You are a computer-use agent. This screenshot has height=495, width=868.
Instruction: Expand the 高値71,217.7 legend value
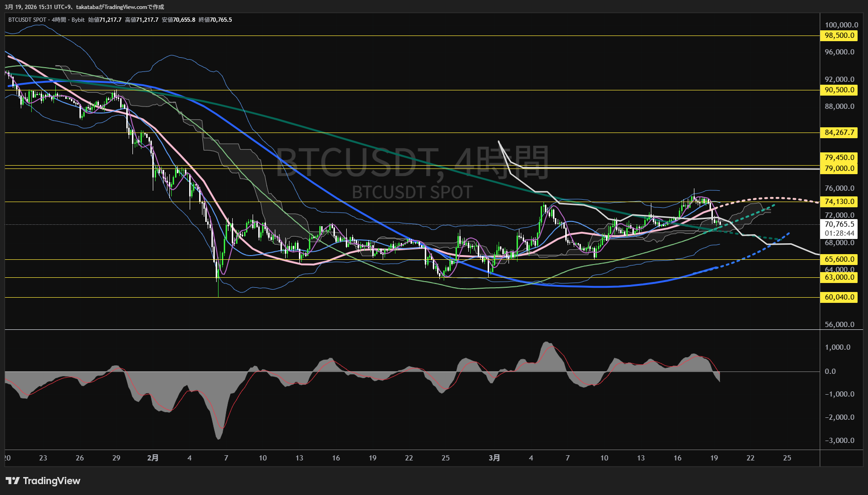tap(141, 20)
